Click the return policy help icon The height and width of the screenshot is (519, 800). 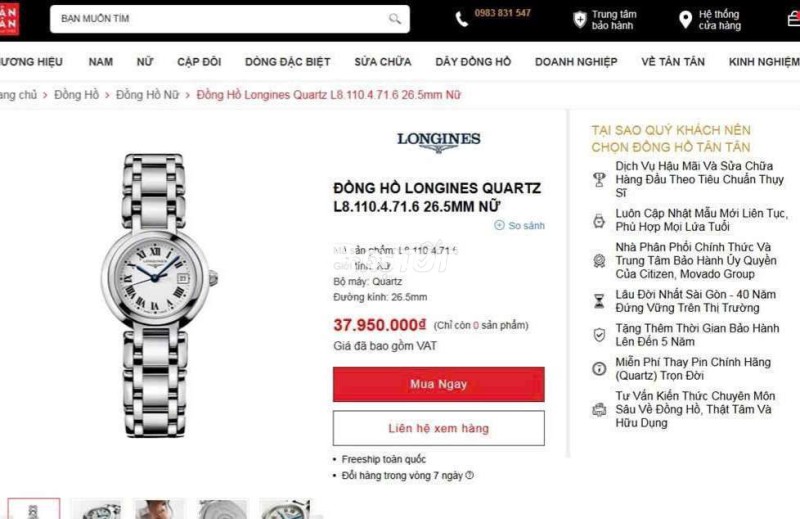469,475
